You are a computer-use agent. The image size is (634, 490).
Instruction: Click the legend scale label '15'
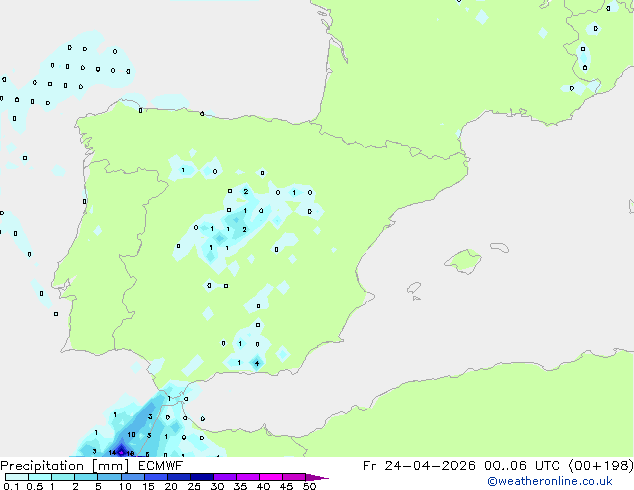coord(148,486)
